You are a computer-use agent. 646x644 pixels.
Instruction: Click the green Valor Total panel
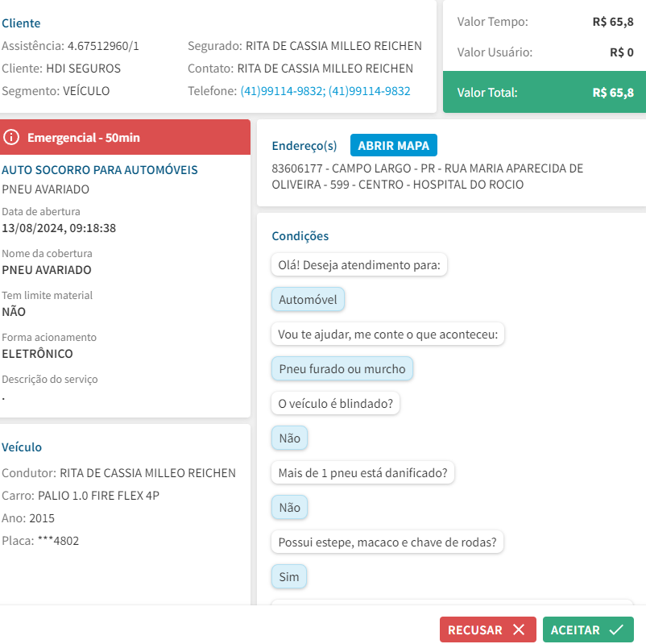click(545, 93)
